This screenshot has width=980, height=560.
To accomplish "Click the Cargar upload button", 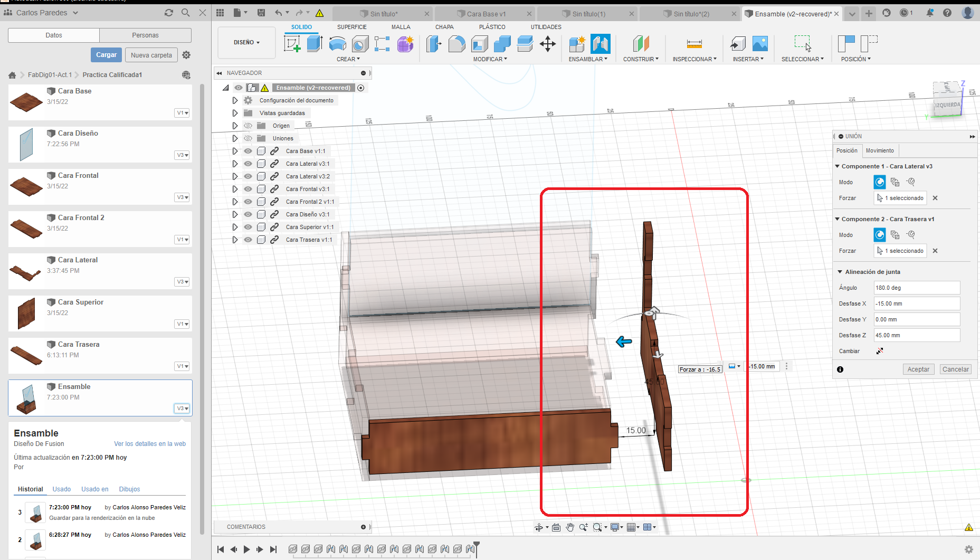I will click(106, 55).
